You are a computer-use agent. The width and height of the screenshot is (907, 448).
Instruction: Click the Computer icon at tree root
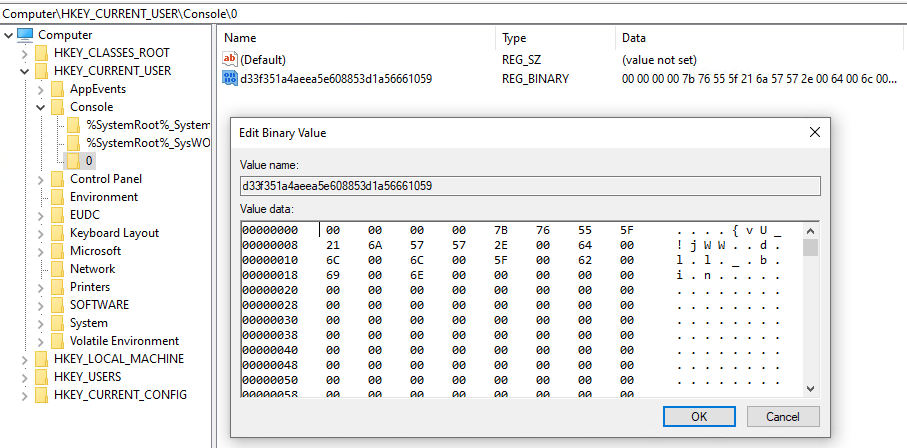point(25,35)
